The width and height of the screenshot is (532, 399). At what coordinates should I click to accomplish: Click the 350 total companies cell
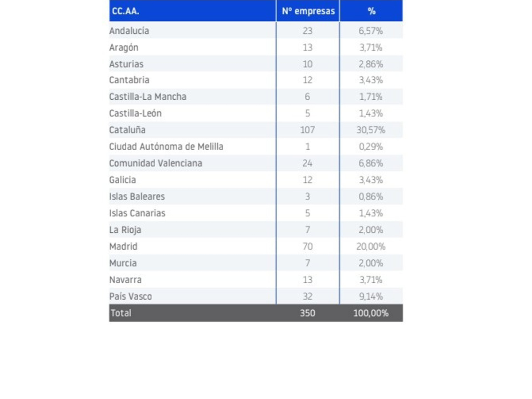[x=307, y=313]
